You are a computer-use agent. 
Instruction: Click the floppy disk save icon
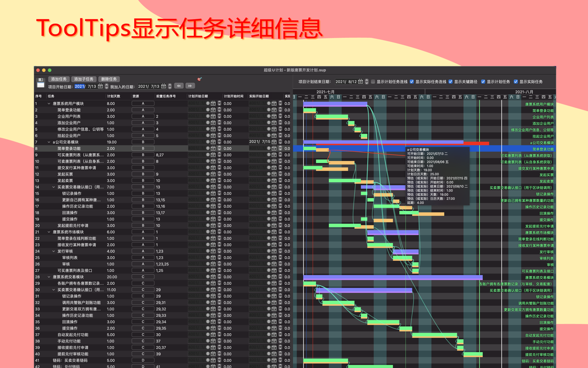(40, 83)
